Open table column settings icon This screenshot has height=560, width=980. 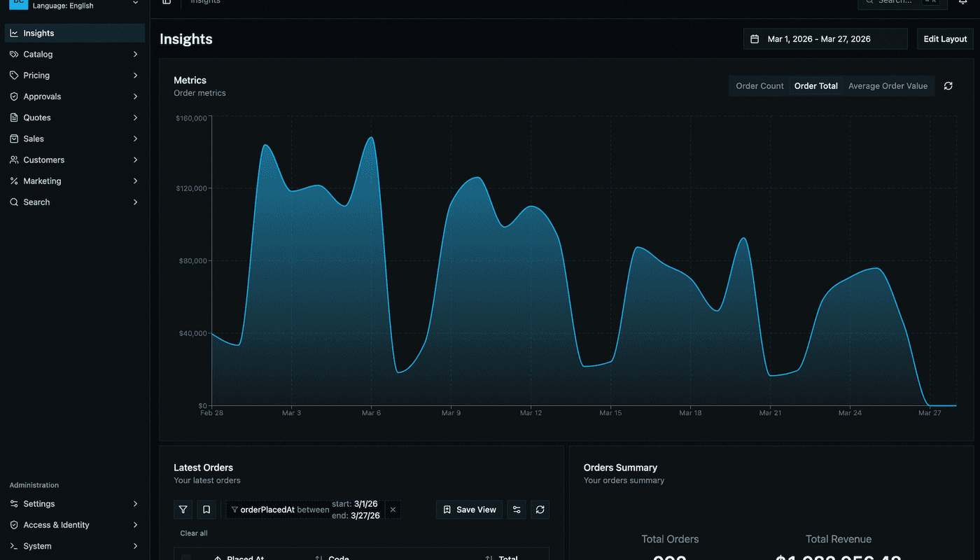[x=517, y=510]
